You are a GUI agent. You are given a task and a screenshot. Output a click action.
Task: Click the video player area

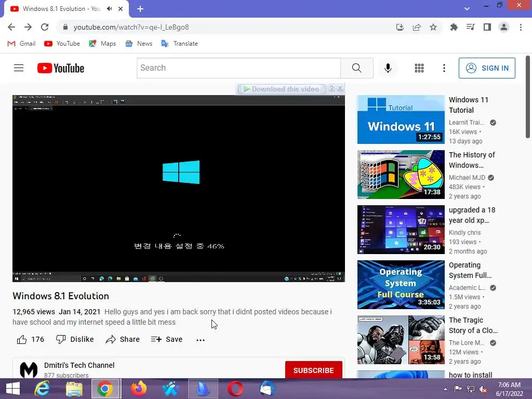tap(179, 188)
